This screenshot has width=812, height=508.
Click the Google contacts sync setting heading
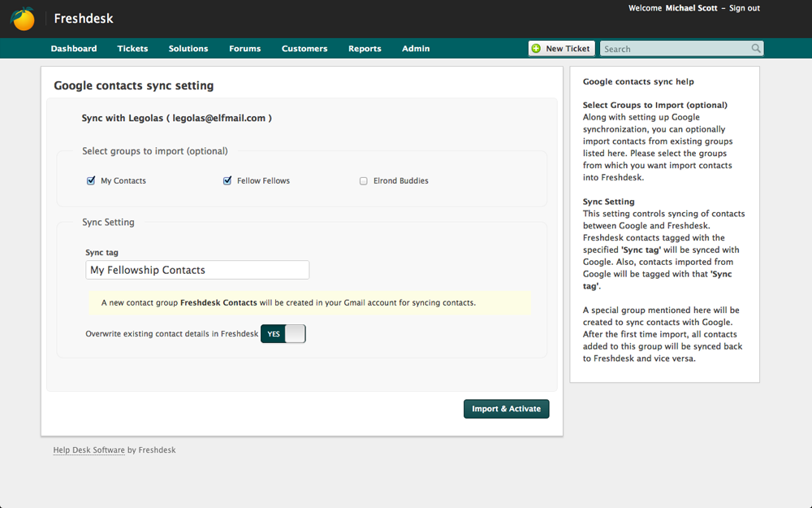click(134, 85)
